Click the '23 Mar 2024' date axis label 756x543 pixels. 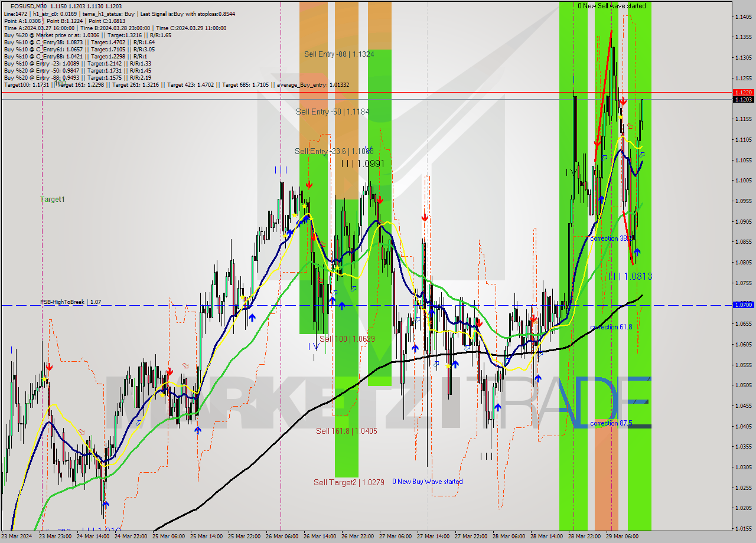coord(18,537)
